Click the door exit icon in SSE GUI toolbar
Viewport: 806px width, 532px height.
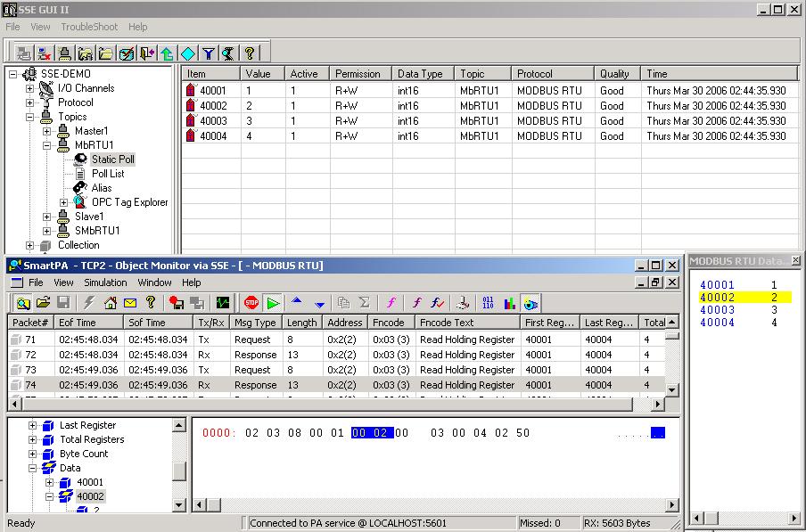[147, 53]
